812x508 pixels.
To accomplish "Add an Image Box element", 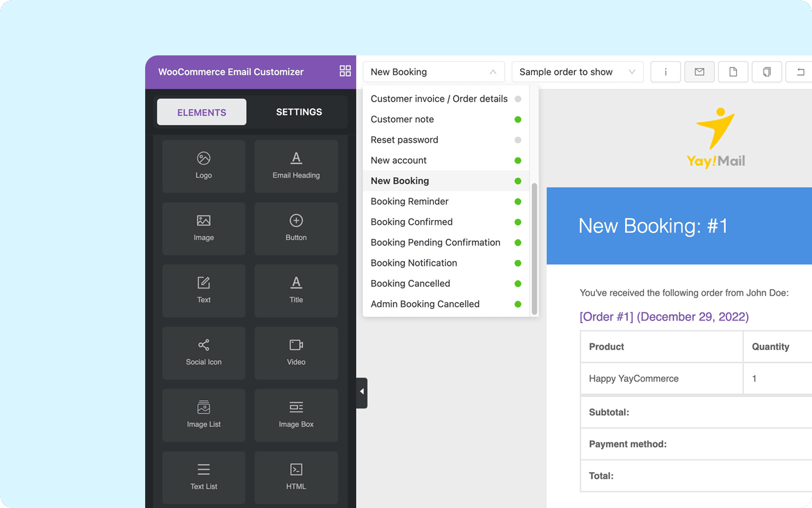I will click(x=296, y=415).
